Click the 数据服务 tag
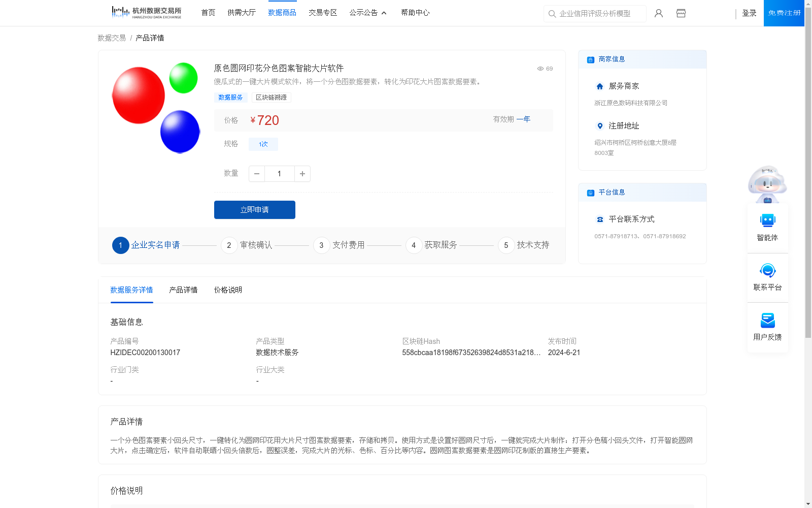 pyautogui.click(x=230, y=98)
